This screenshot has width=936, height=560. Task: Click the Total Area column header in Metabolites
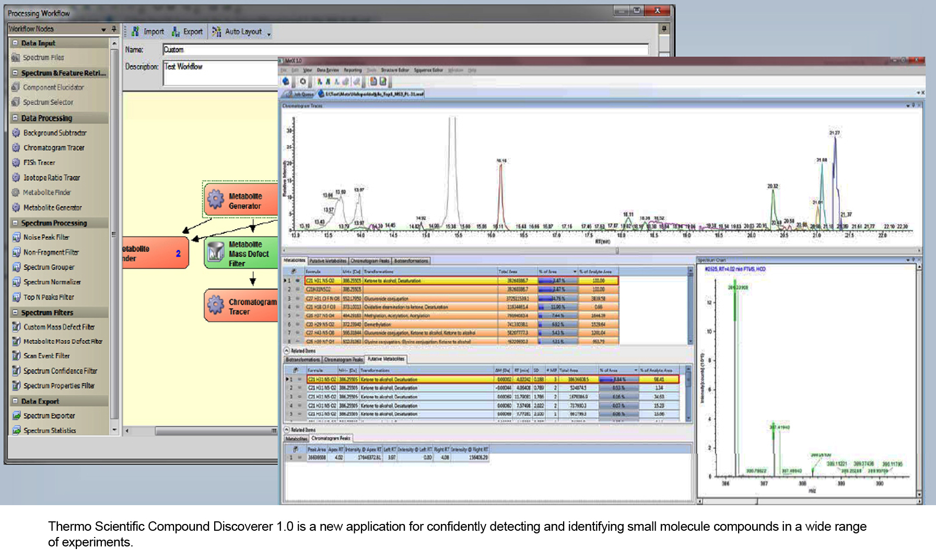click(x=517, y=272)
